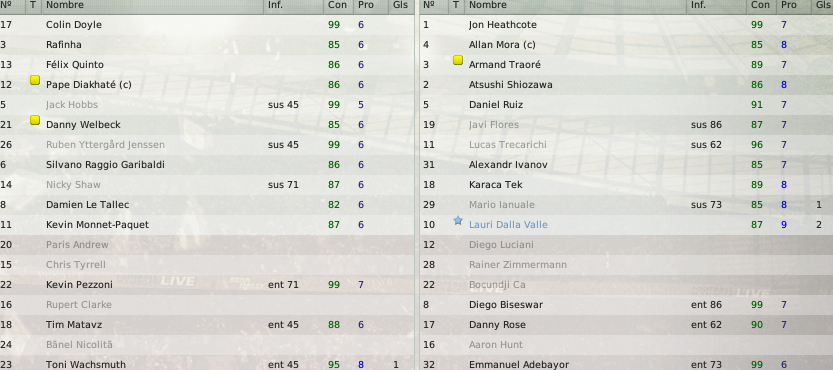Sort right table by Pro column
The image size is (833, 370).
click(789, 5)
